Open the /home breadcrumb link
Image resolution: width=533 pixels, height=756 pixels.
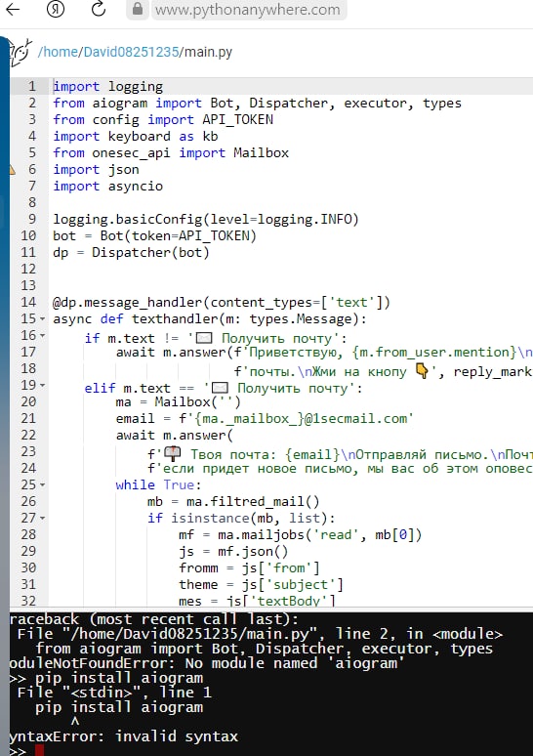coord(58,52)
